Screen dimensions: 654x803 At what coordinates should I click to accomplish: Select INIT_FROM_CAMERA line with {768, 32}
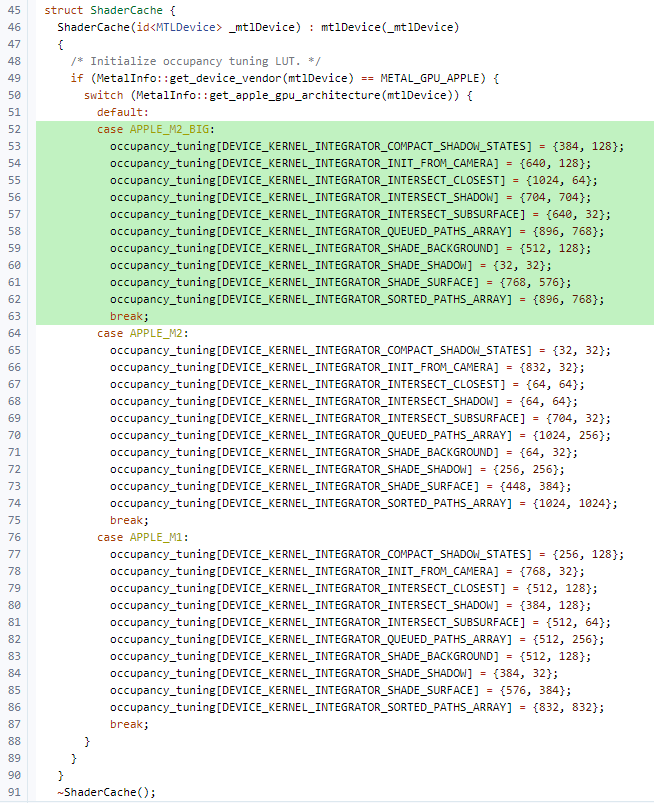[347, 572]
